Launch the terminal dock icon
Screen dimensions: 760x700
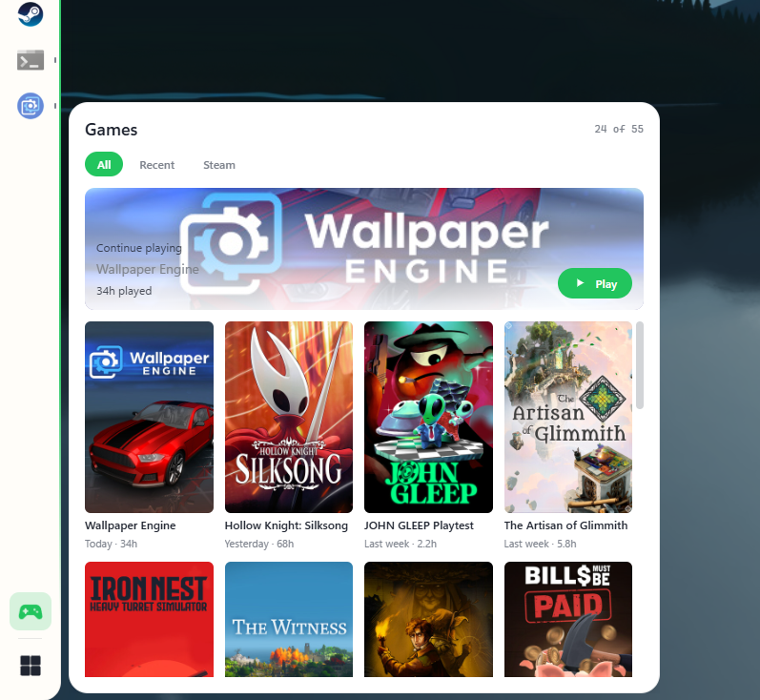click(31, 60)
